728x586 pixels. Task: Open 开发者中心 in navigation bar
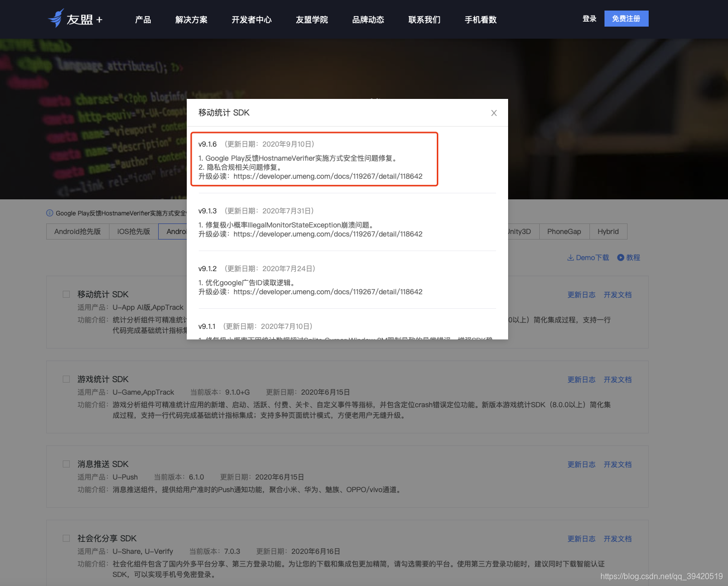(252, 20)
